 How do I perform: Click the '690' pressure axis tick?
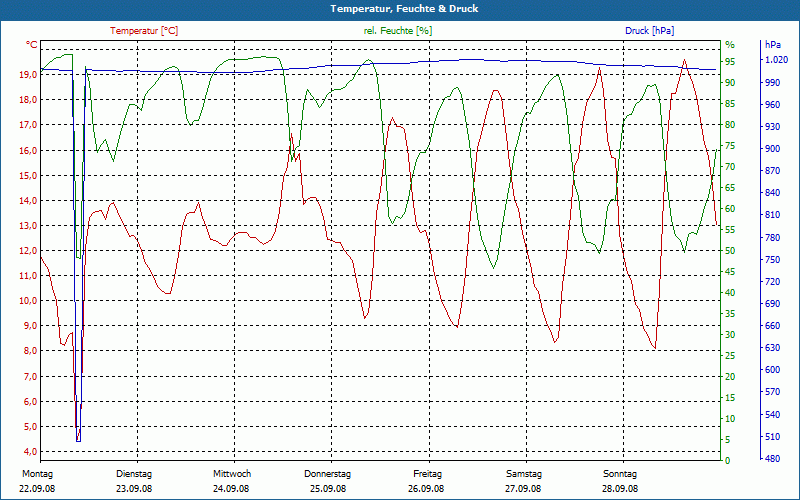point(773,304)
